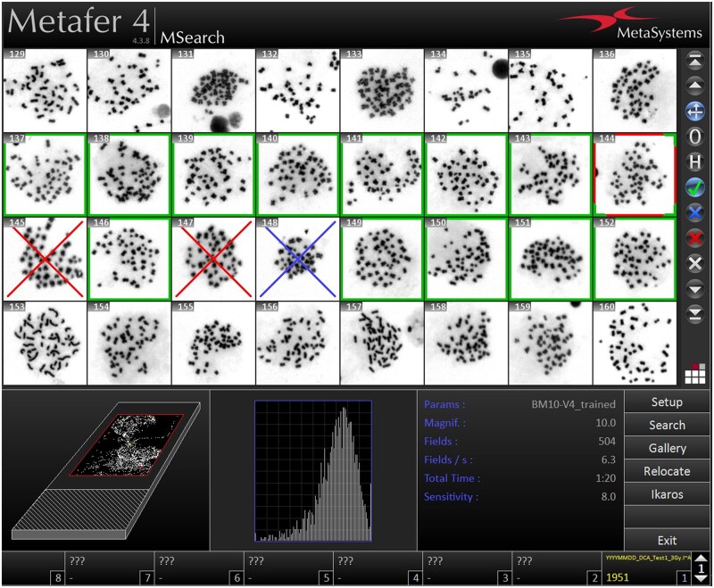Viewport: 714px width, 588px height.
Task: Select blue-crossed thumbnail 148
Action: 297,259
